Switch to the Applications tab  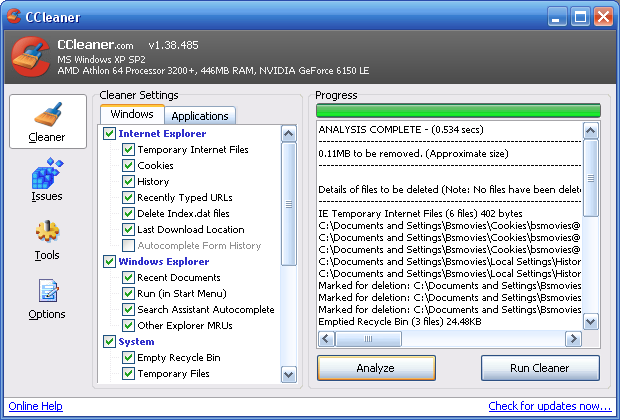click(x=200, y=116)
